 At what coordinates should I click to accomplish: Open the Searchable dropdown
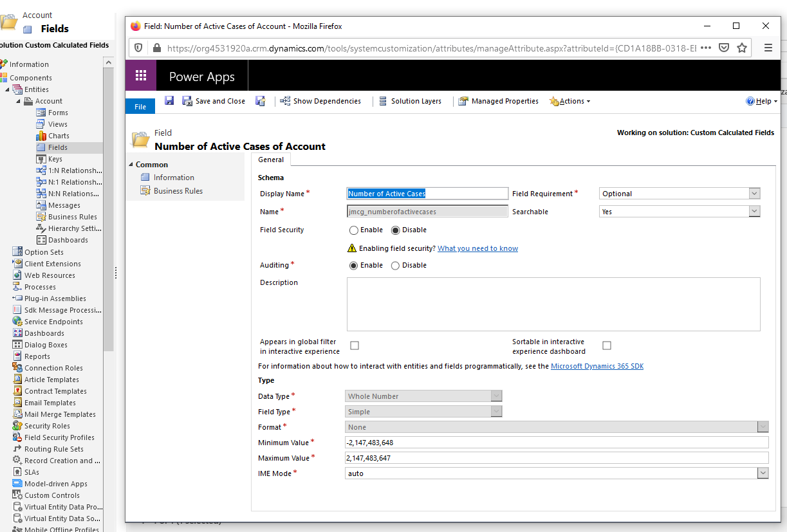point(680,212)
